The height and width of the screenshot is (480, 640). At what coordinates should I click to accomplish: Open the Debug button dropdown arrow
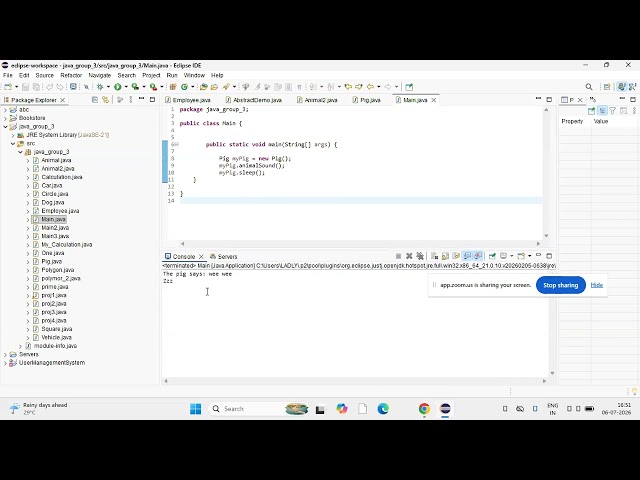coord(108,87)
